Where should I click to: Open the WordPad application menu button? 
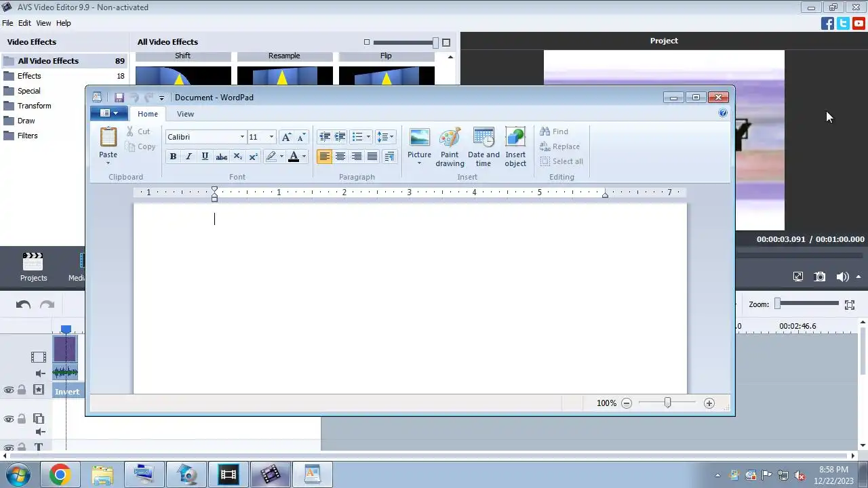pos(109,113)
